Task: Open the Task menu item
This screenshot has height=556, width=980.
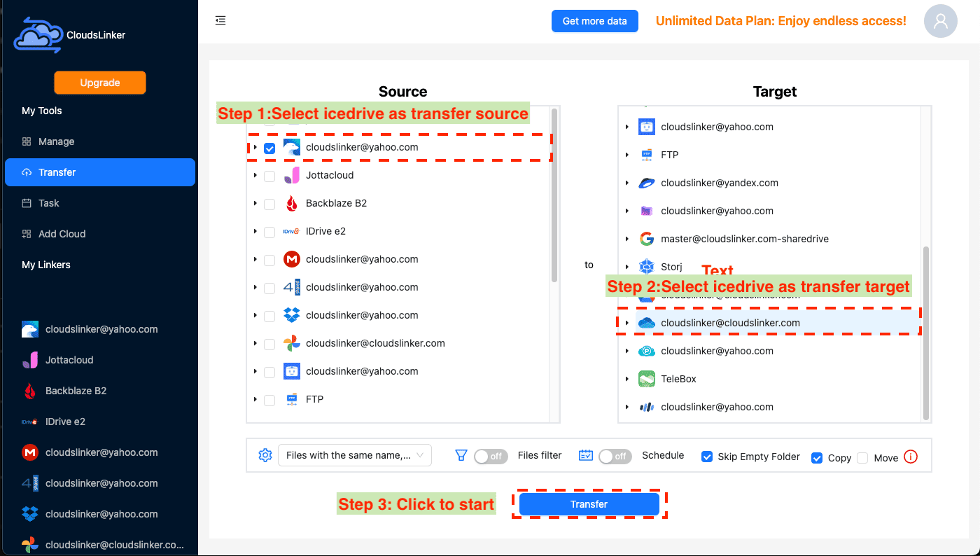Action: click(99, 203)
